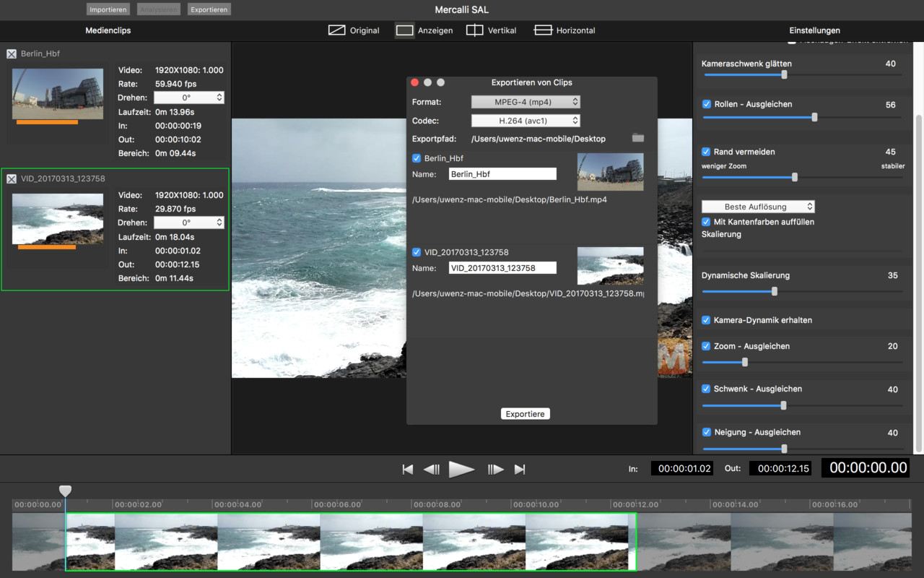Viewport: 924px width, 578px height.
Task: Toggle Mit Kantenfarben auffüllen checkbox
Action: (x=707, y=222)
